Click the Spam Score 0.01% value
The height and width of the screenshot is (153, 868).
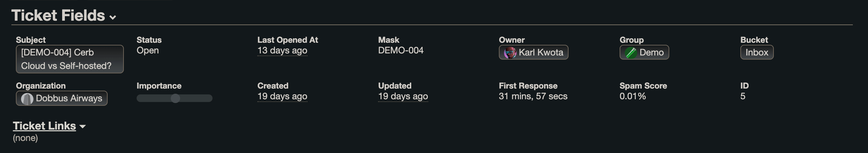coord(633,96)
